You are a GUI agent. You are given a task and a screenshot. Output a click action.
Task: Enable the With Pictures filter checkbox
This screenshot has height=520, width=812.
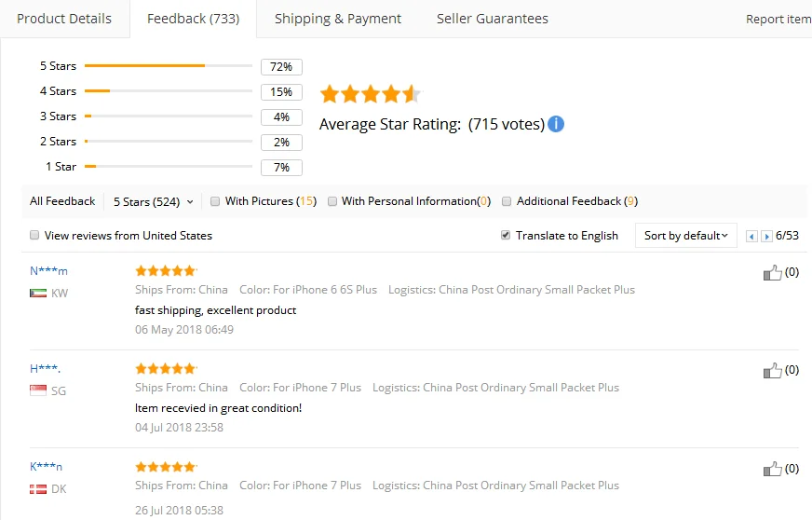215,201
